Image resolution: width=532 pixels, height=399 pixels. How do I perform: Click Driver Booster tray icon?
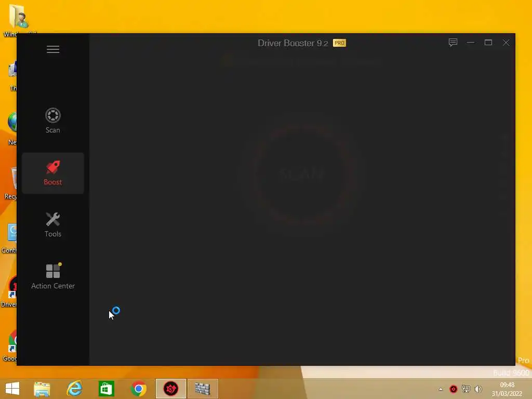[x=454, y=389]
